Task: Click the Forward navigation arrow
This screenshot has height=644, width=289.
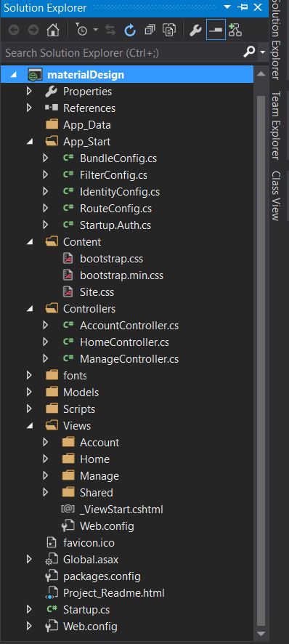Action: [x=33, y=30]
